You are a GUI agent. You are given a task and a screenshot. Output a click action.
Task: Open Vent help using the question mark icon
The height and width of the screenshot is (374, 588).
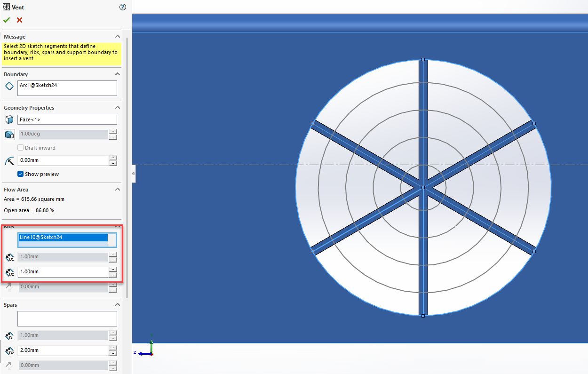[123, 7]
